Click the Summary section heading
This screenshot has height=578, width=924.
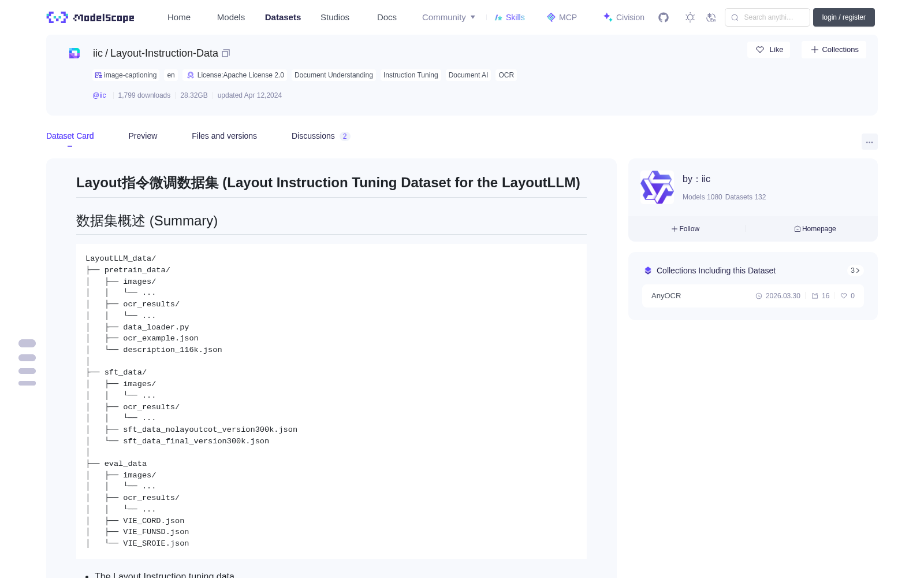(x=147, y=221)
